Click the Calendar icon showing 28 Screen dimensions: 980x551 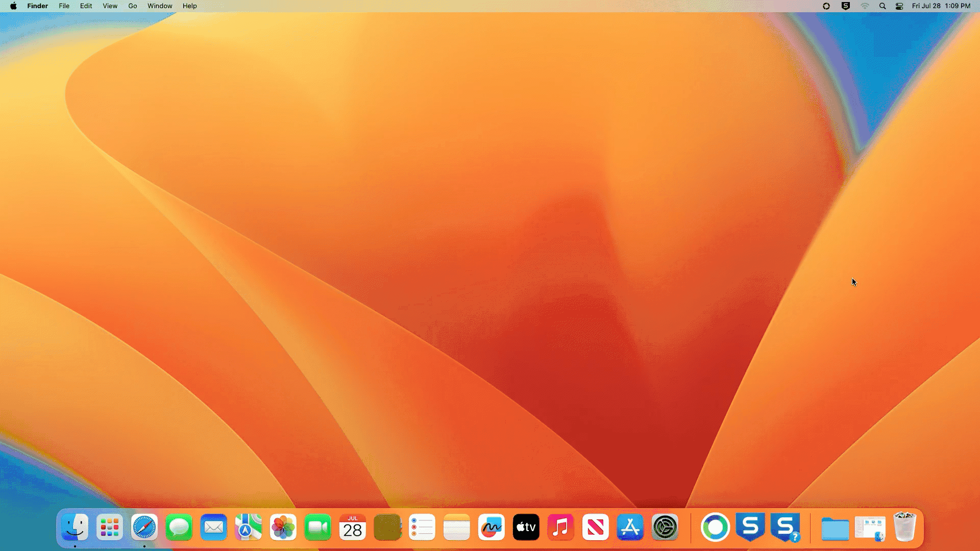click(x=353, y=527)
